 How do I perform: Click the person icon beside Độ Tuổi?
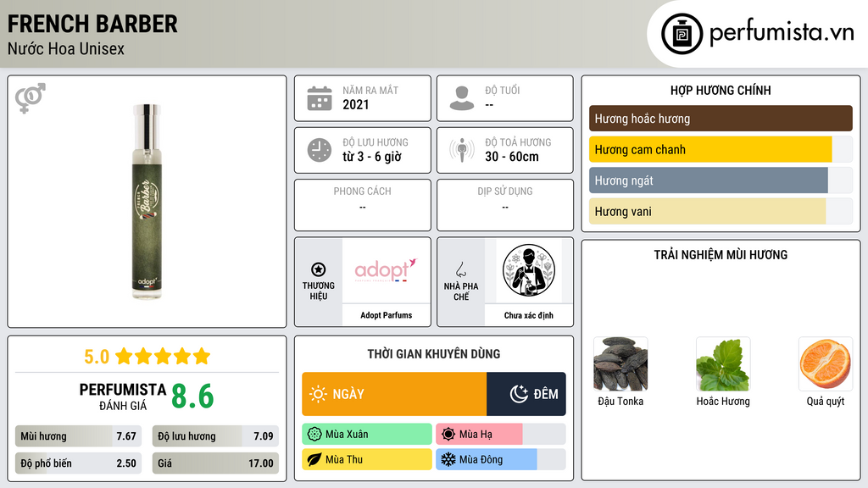point(462,98)
